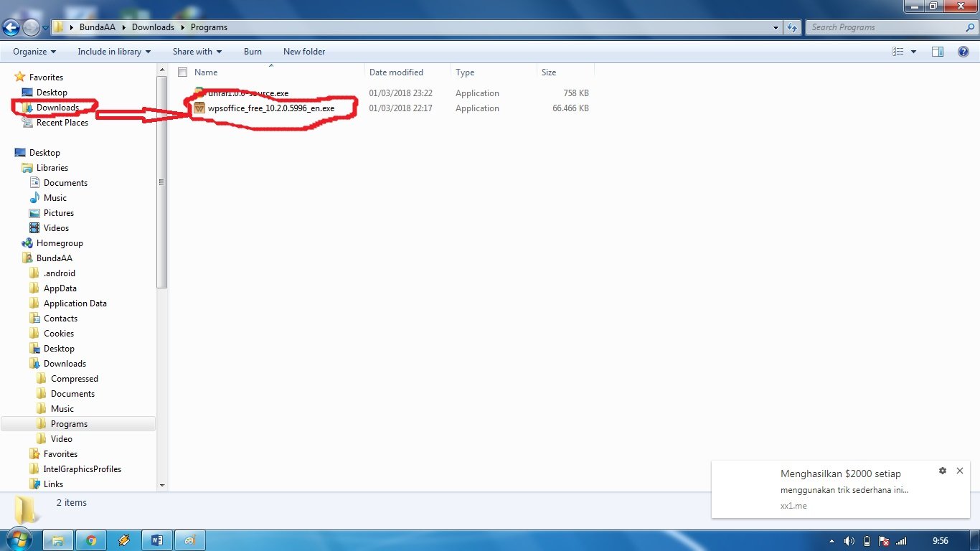
Task: Open the Share with menu
Action: 197,52
